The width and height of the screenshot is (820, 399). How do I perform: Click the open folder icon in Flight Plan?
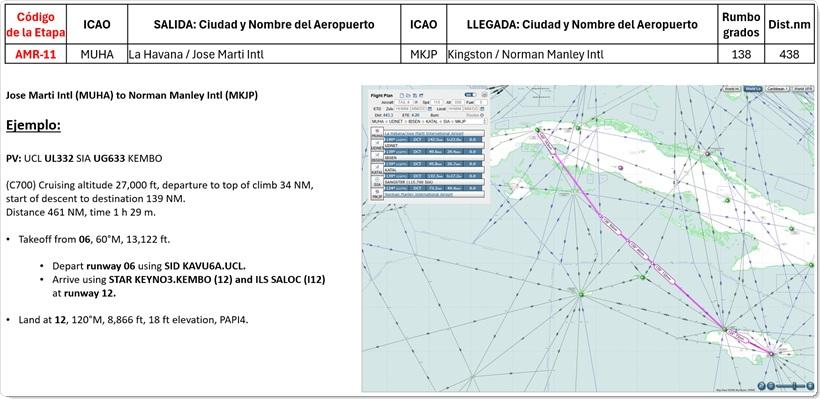(408, 95)
